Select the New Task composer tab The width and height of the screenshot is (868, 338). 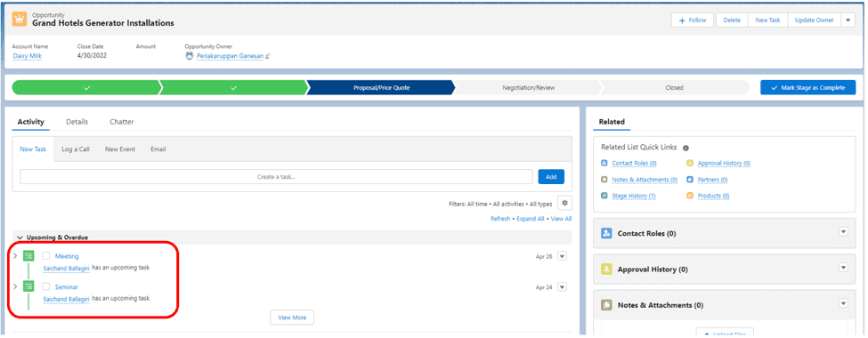pyautogui.click(x=33, y=149)
